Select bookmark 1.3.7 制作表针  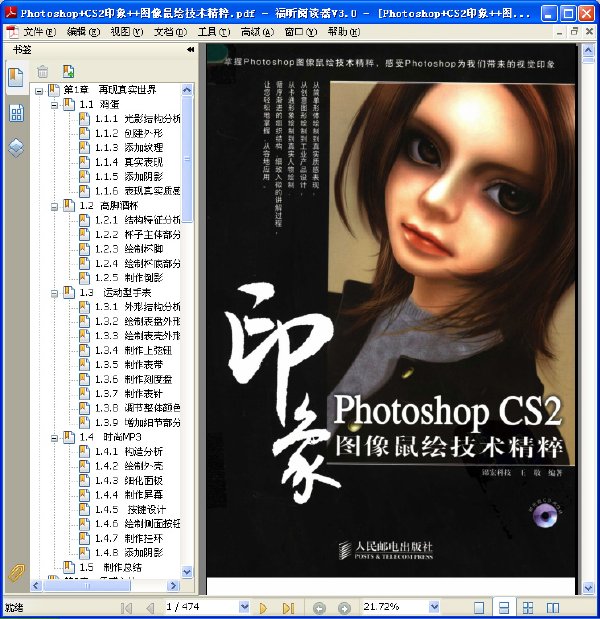[129, 394]
